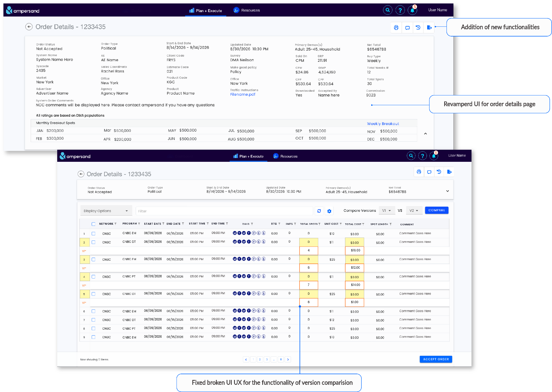Viewport: 552px width, 392px height.
Task: Open comment icon in bottom window
Action: tap(429, 172)
